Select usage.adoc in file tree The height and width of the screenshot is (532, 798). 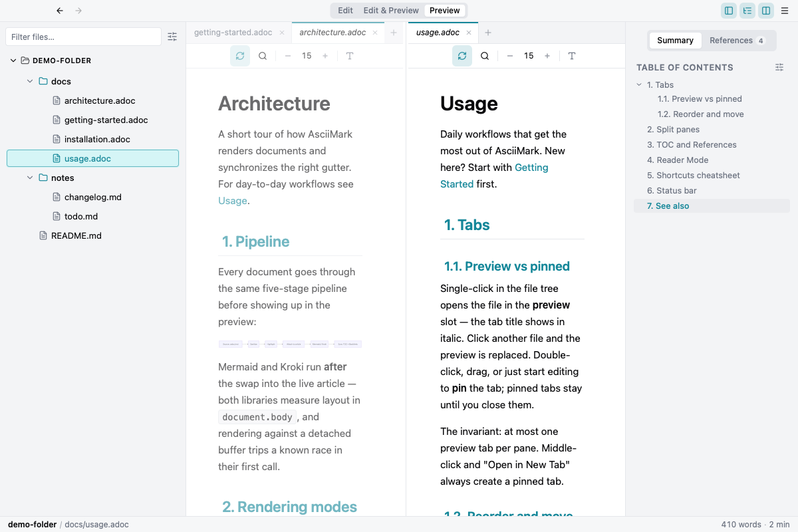(92, 158)
